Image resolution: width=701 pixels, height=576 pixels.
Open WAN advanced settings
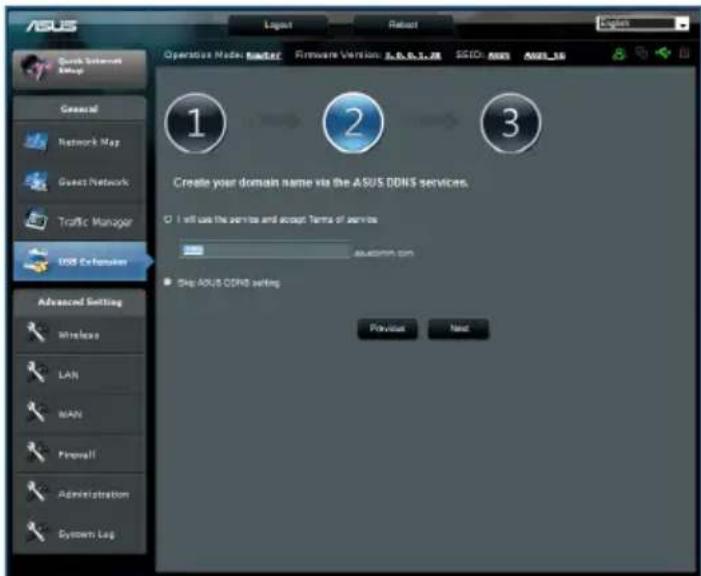point(80,414)
